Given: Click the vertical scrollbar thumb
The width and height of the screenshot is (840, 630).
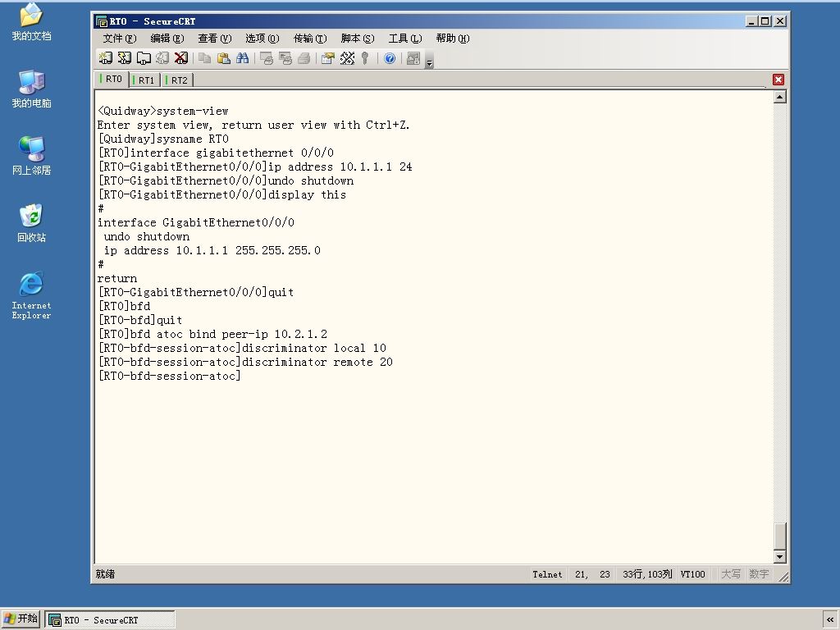Looking at the screenshot, I should [780, 536].
